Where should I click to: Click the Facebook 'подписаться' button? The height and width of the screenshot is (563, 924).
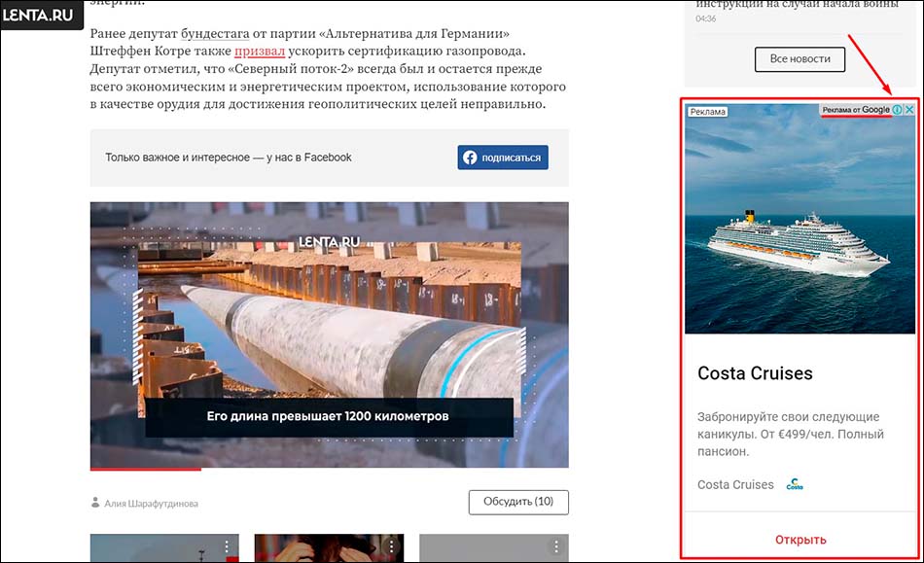pos(503,158)
